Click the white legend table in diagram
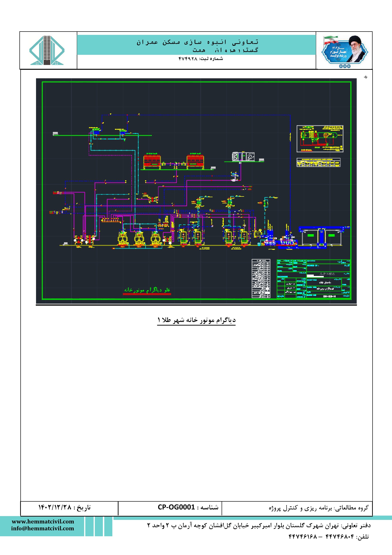This screenshot has height=555, width=392. tap(261, 279)
